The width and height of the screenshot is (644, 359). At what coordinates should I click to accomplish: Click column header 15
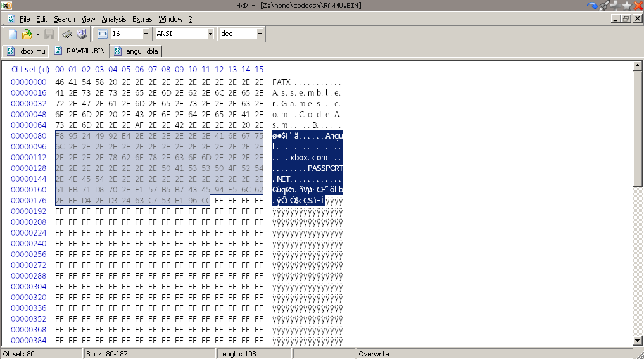coord(259,70)
